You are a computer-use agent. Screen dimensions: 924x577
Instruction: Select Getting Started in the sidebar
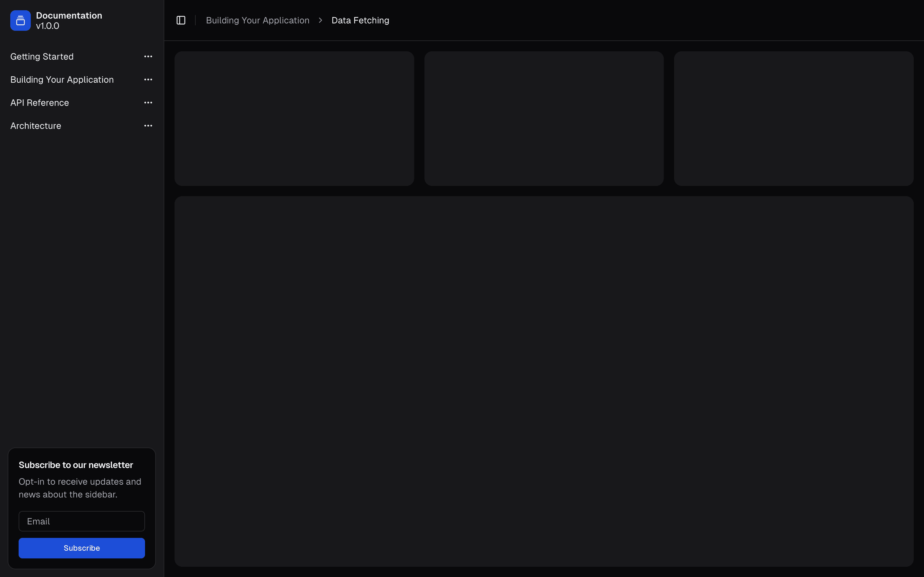pyautogui.click(x=42, y=56)
